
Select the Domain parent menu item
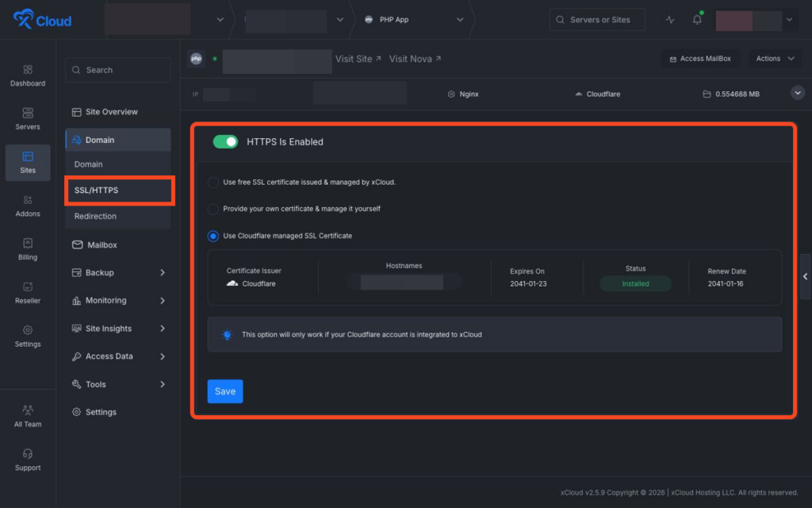tap(118, 140)
